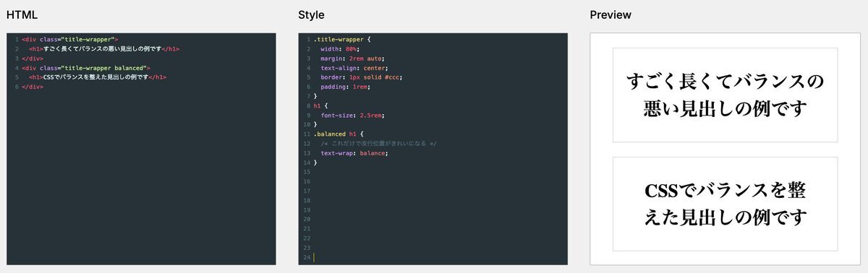The height and width of the screenshot is (273, 868).
Task: Click the CSS comment on line 12
Action: pyautogui.click(x=378, y=143)
